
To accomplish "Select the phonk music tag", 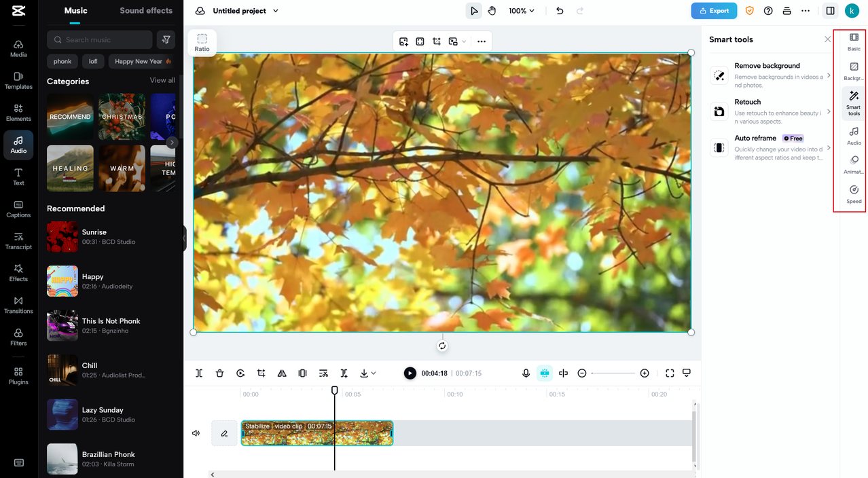I will coord(62,61).
